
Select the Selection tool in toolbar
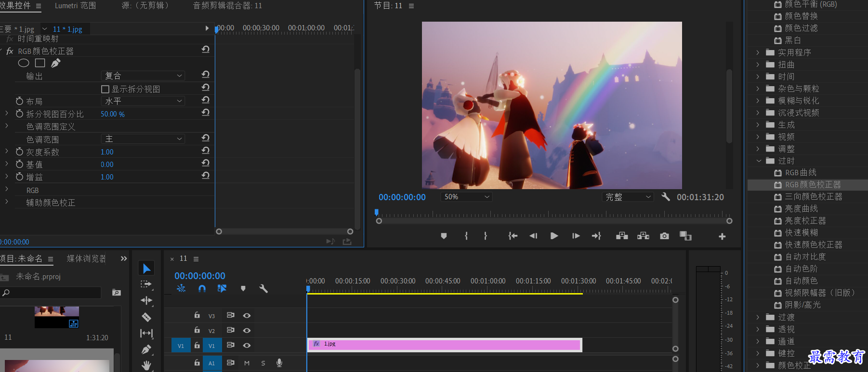(146, 269)
